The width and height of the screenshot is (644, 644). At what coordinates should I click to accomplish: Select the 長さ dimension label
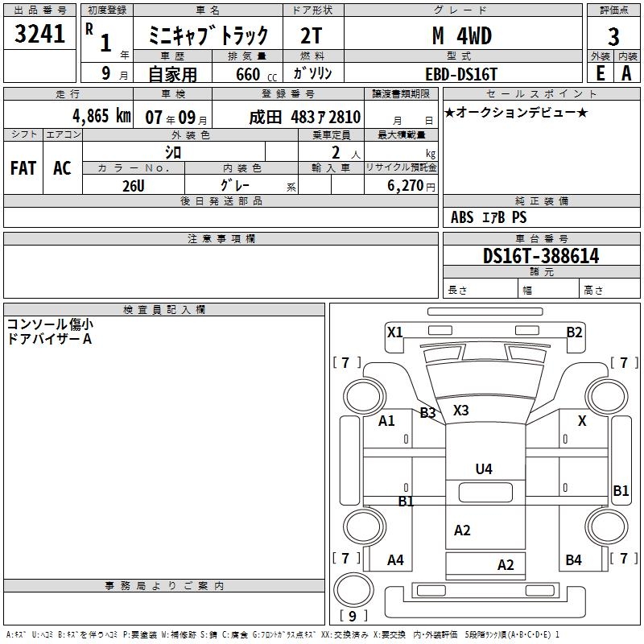[457, 291]
